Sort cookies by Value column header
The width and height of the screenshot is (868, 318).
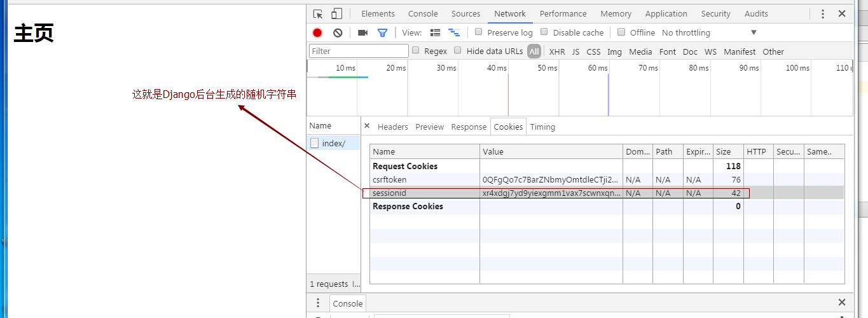551,151
